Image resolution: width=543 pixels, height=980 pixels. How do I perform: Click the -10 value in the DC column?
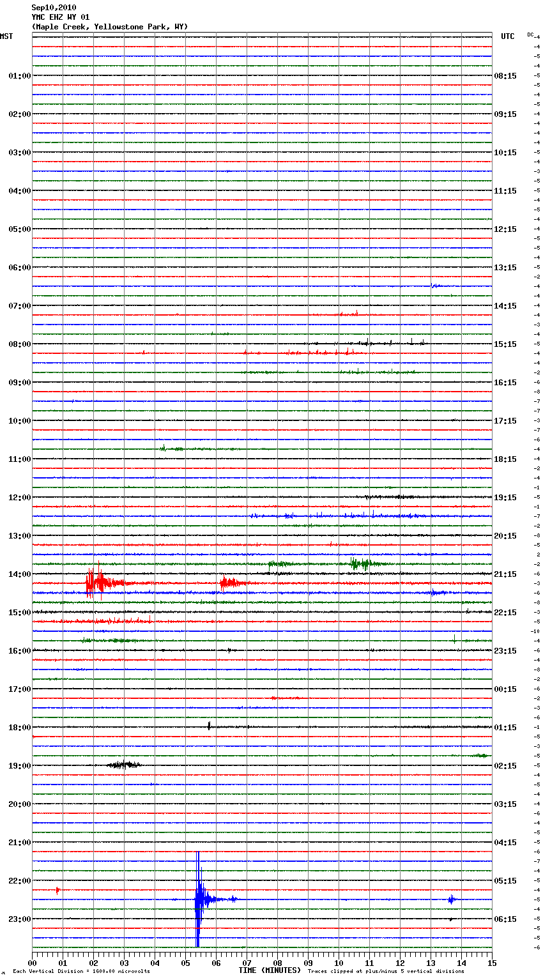click(535, 631)
